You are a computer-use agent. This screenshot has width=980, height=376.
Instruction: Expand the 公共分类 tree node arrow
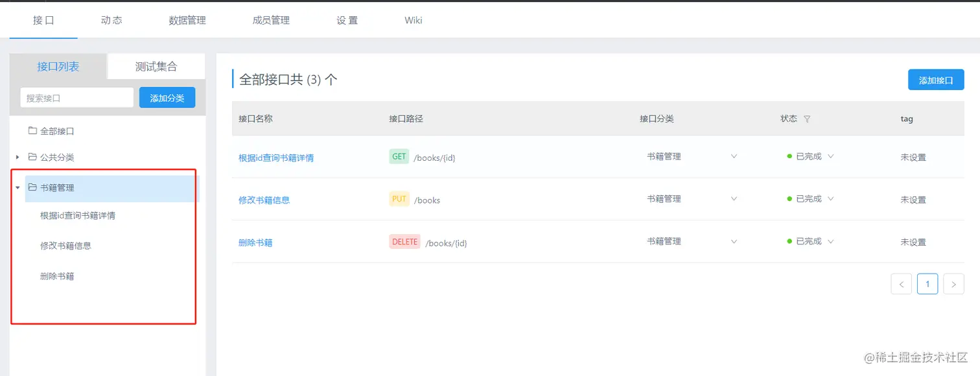pos(17,157)
